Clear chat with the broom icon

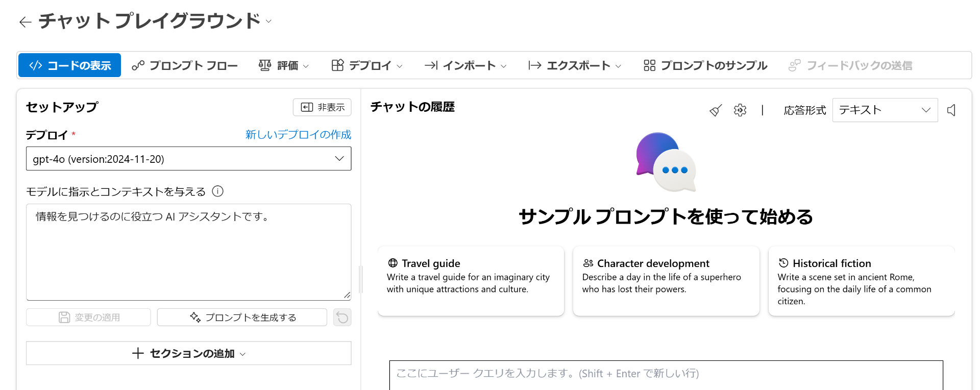coord(716,110)
